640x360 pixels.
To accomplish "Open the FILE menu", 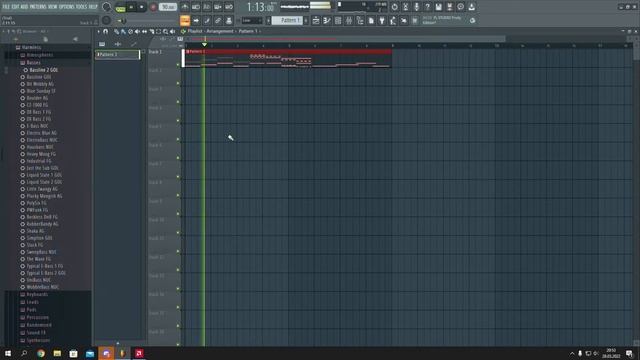I will tap(6, 7).
